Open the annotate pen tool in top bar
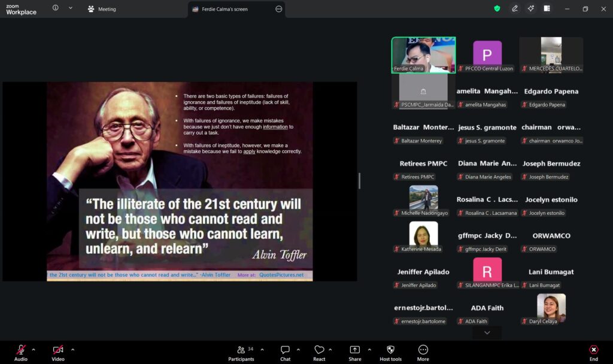 point(515,8)
